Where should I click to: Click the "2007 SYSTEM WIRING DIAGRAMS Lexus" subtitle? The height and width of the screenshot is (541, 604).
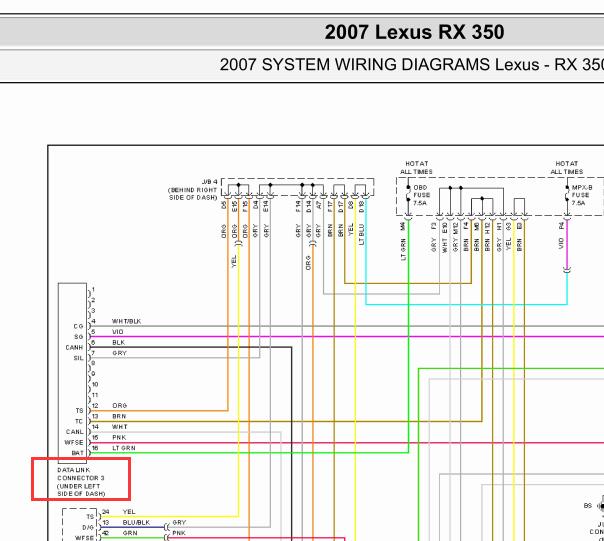coord(379,65)
